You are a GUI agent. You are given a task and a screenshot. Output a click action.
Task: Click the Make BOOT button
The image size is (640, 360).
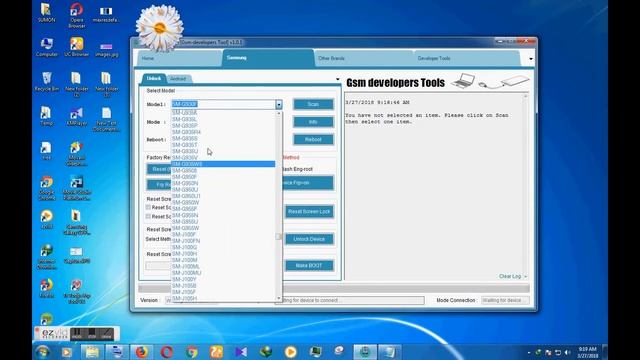[x=309, y=266]
